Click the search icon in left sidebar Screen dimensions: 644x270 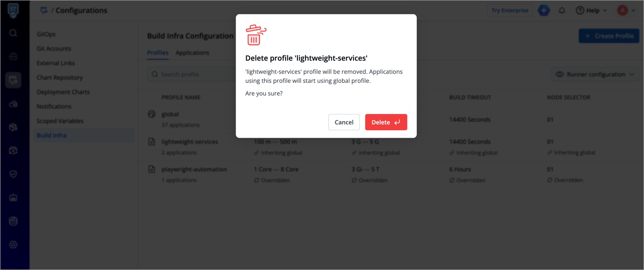pos(13,33)
